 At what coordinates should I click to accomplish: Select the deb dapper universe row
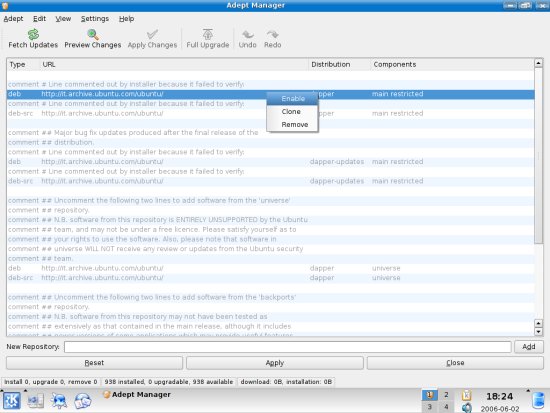(270, 268)
